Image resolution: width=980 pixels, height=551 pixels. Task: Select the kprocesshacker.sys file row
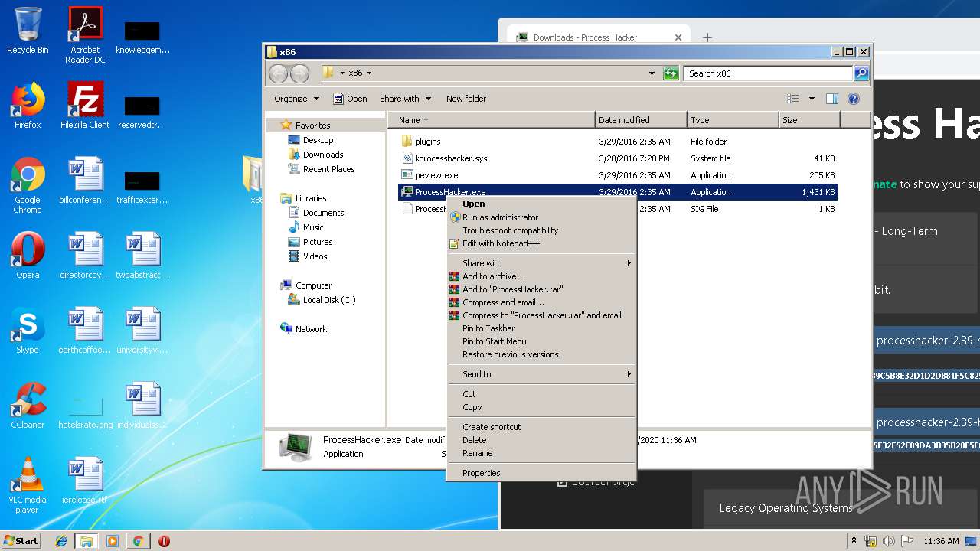[618, 158]
